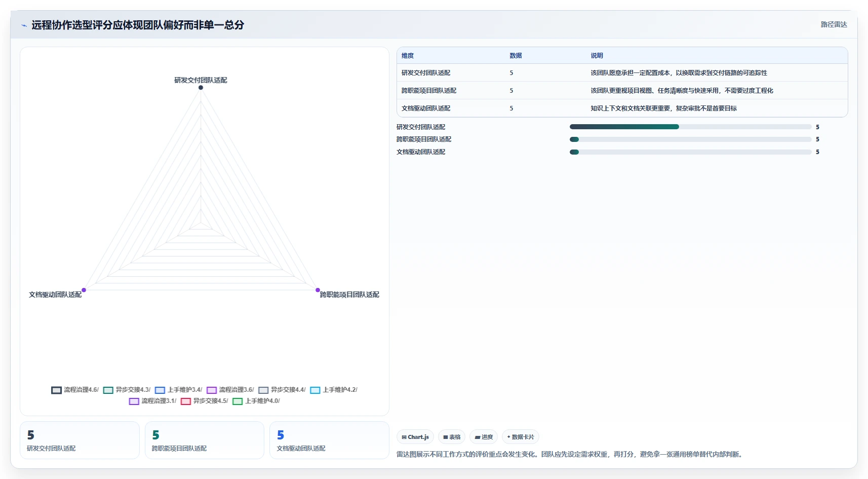Toggle legend series 流程治理4.6/
This screenshot has width=868, height=479.
coord(75,390)
